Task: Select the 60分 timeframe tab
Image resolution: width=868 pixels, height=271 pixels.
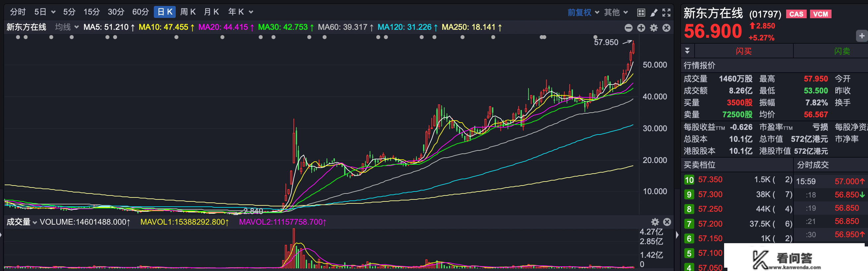Action: 141,12
